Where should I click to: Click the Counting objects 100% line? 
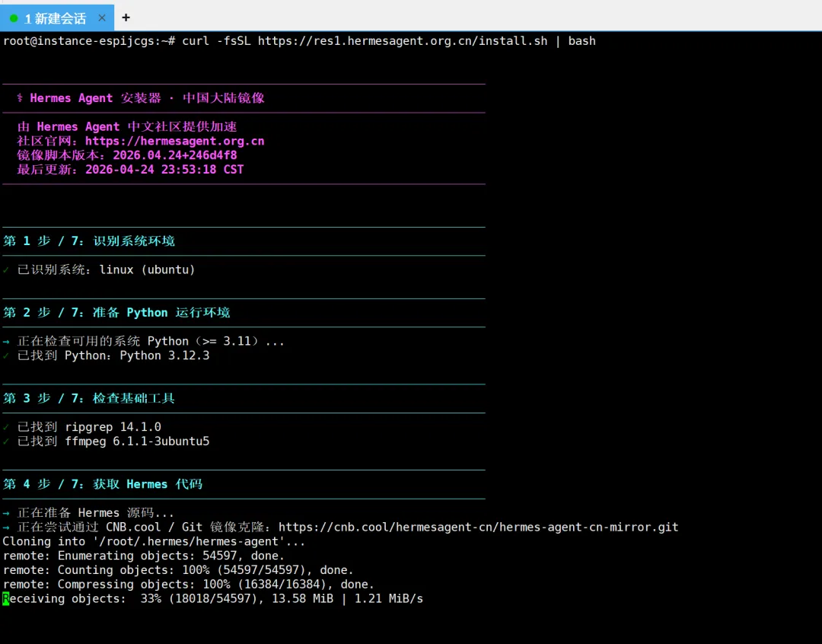tap(178, 570)
